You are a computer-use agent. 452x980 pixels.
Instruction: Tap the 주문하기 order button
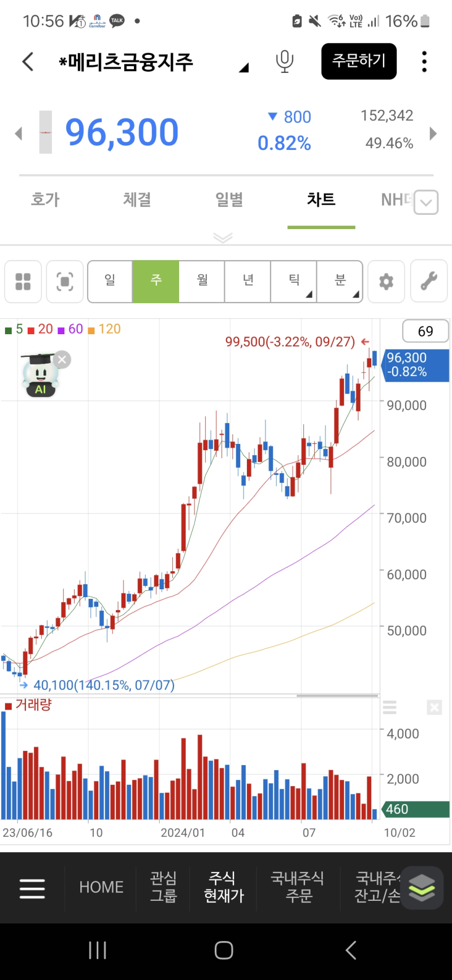pyautogui.click(x=359, y=61)
